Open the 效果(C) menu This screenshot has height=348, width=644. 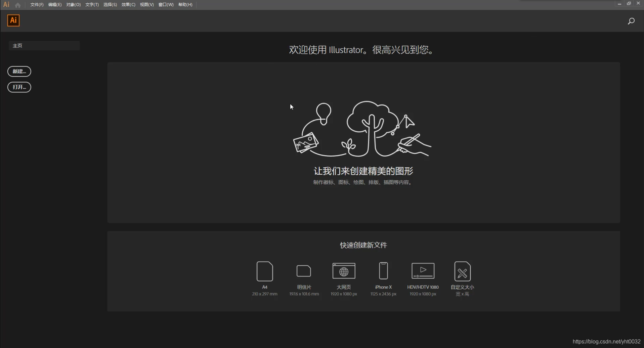click(x=128, y=5)
